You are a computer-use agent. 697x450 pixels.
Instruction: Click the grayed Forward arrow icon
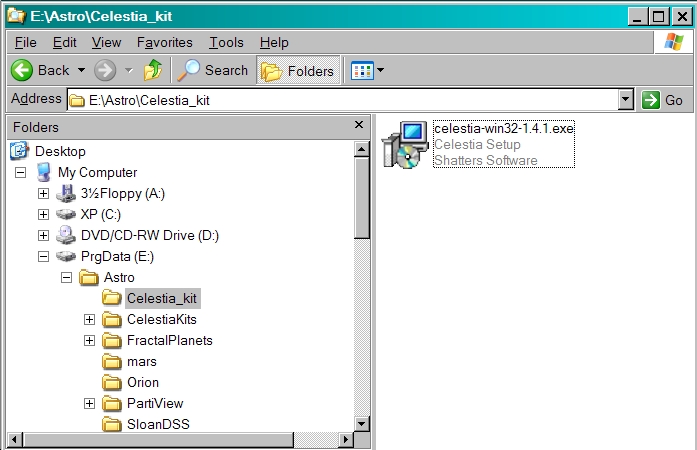(105, 70)
